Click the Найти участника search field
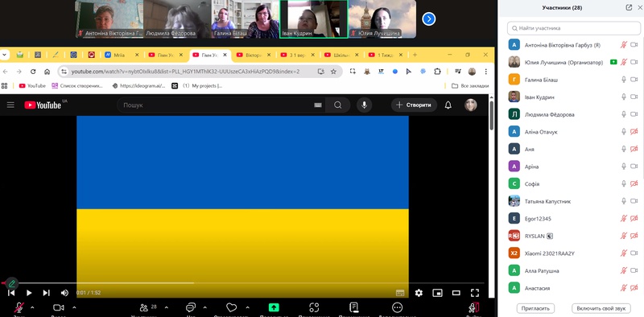The height and width of the screenshot is (317, 644). click(574, 28)
